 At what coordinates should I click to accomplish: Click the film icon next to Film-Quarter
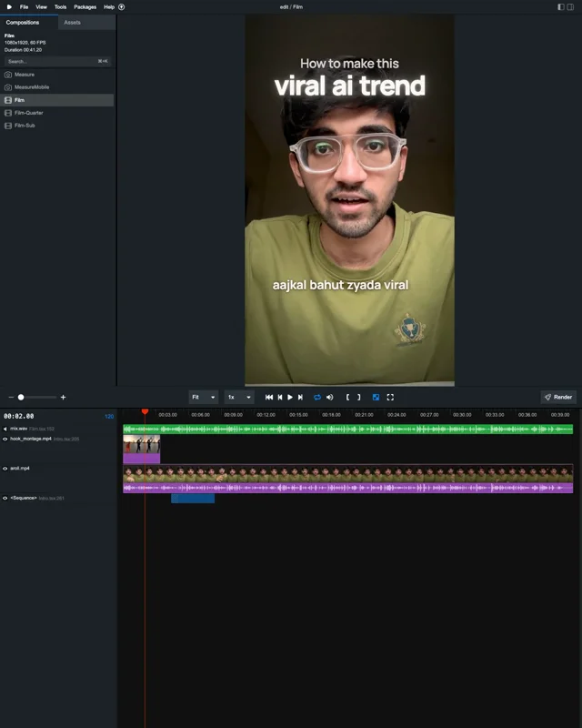[x=8, y=113]
